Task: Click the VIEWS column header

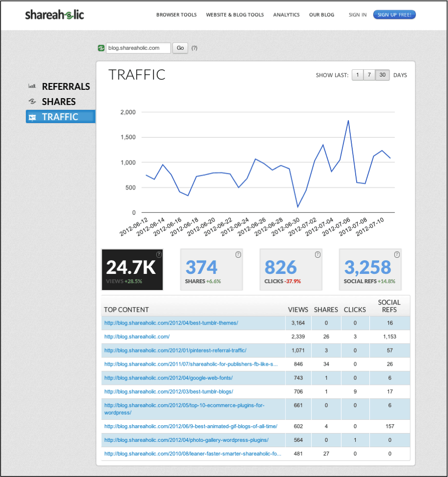Action: tap(299, 310)
